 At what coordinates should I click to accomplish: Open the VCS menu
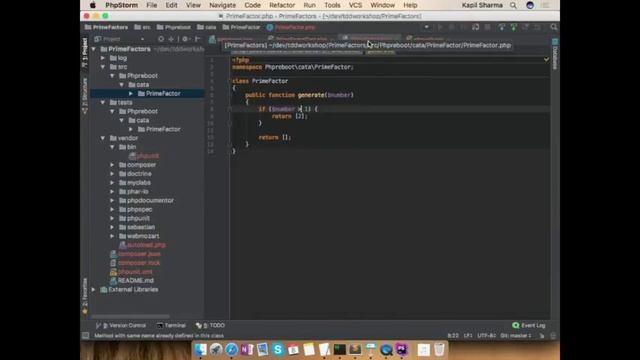point(355,5)
